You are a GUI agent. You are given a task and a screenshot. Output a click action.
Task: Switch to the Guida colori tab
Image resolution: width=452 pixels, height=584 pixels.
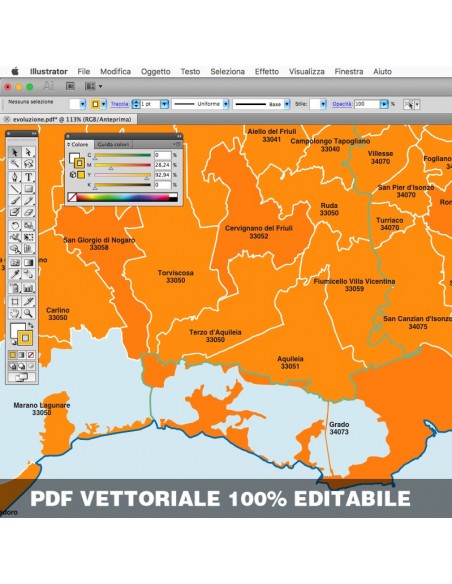113,145
